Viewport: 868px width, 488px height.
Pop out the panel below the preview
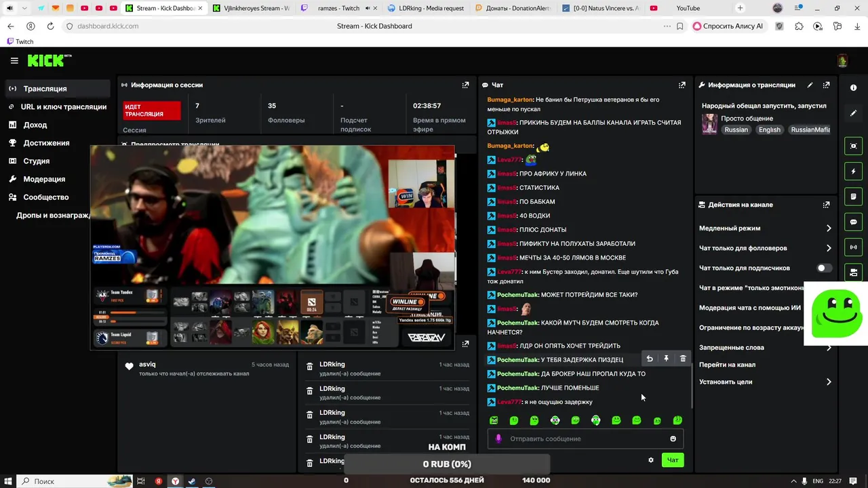[x=465, y=344]
